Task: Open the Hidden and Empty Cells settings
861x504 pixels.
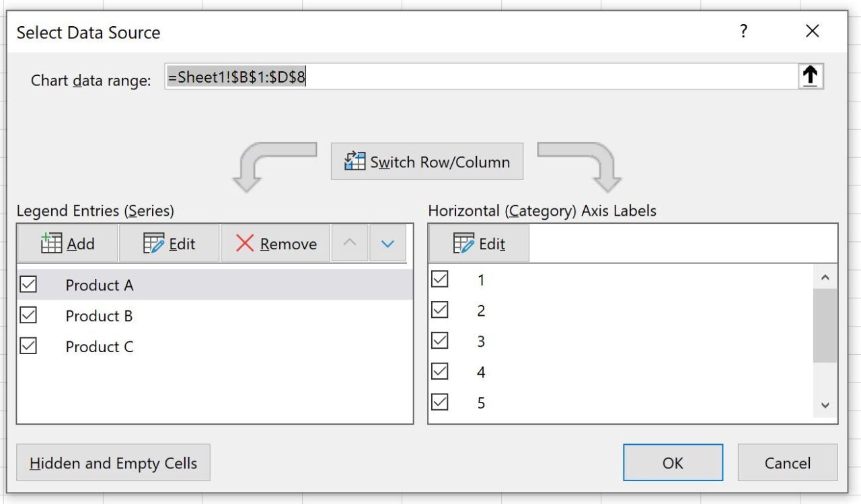Action: [113, 462]
